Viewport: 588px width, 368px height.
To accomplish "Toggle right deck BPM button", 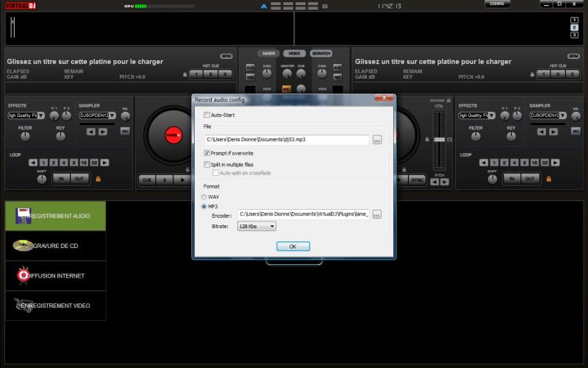I will [x=573, y=57].
